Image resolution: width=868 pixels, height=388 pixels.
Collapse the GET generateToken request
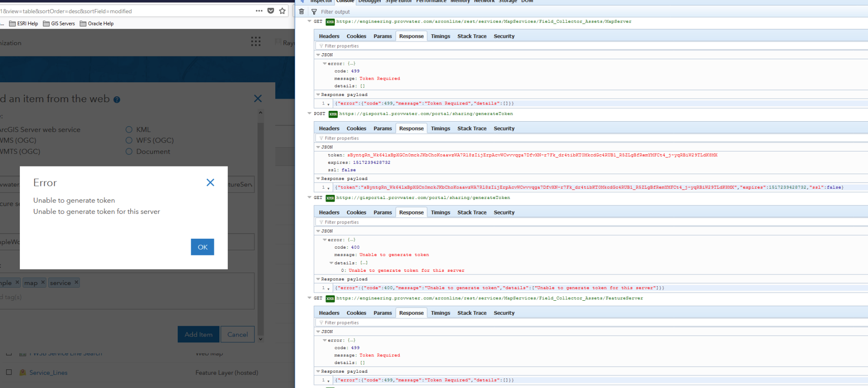309,198
